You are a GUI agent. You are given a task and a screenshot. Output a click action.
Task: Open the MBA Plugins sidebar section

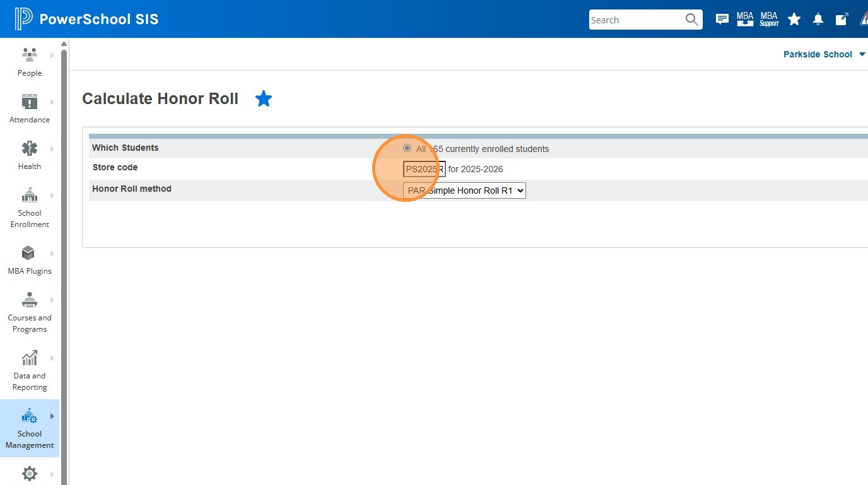pos(30,260)
